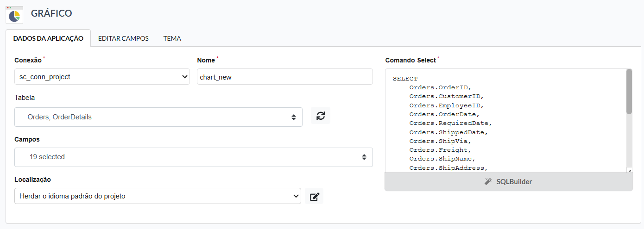Image resolution: width=644 pixels, height=229 pixels.
Task: Open the EDITAR CAMPOS tab
Action: click(x=123, y=38)
